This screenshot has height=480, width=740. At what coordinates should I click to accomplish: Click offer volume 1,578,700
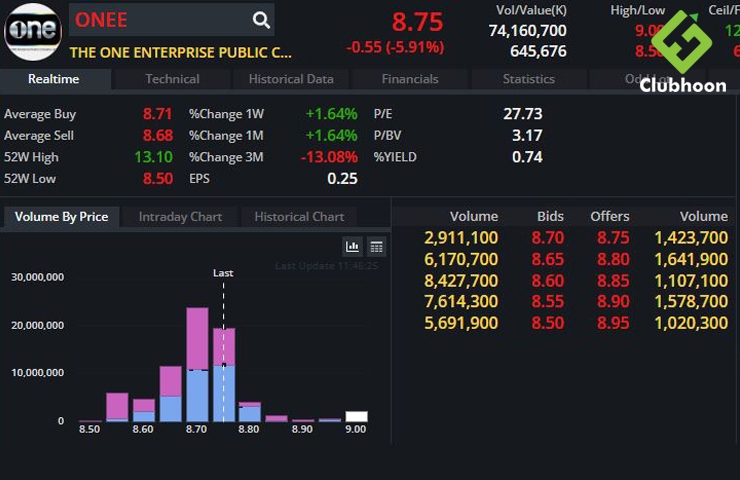click(x=691, y=301)
